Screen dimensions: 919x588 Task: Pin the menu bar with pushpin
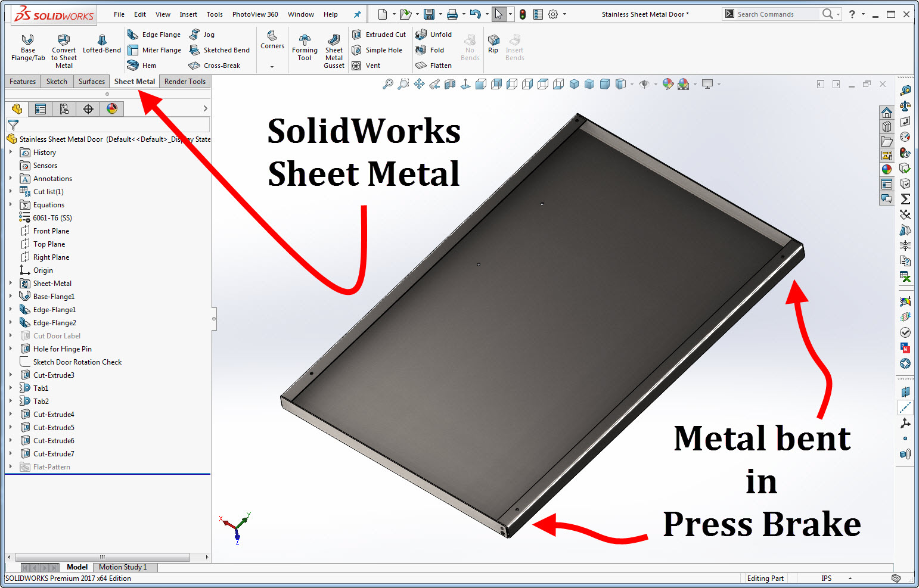pos(357,14)
